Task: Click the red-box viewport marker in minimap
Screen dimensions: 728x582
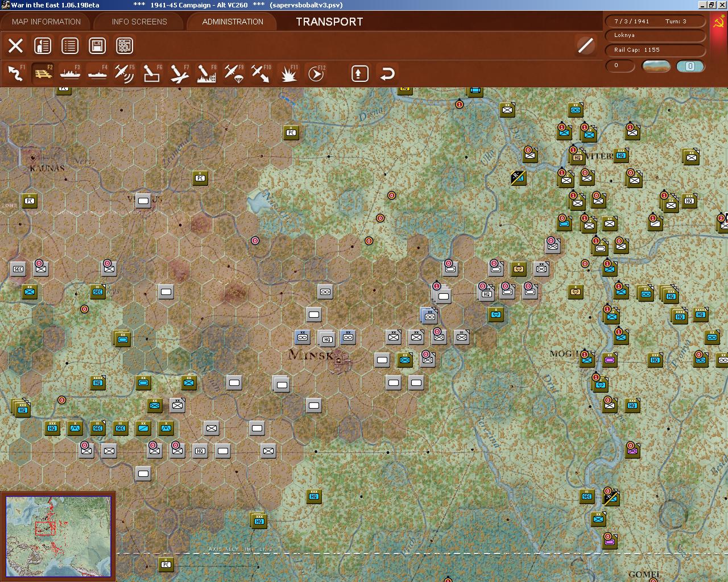Action: click(45, 528)
